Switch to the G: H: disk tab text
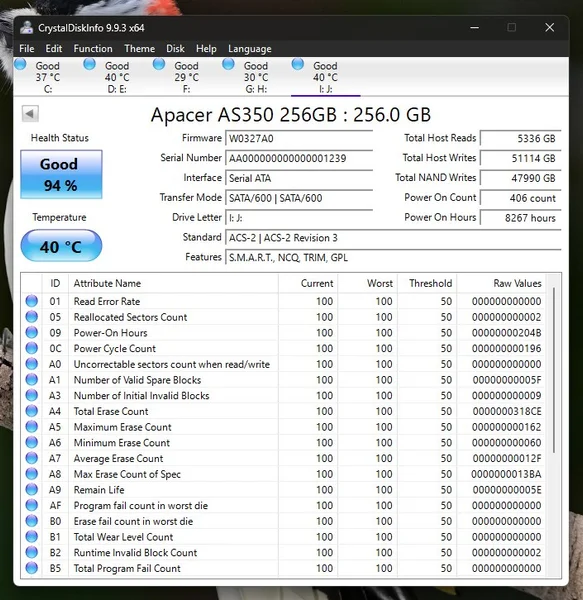583x600 pixels. tap(256, 77)
